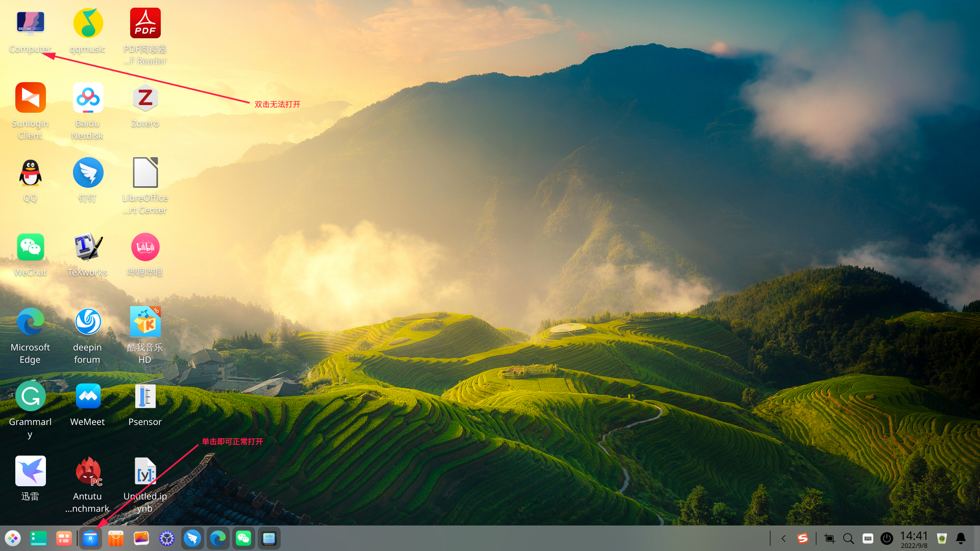Open the Sunlogin tray icon
The width and height of the screenshot is (980, 551).
pos(803,538)
